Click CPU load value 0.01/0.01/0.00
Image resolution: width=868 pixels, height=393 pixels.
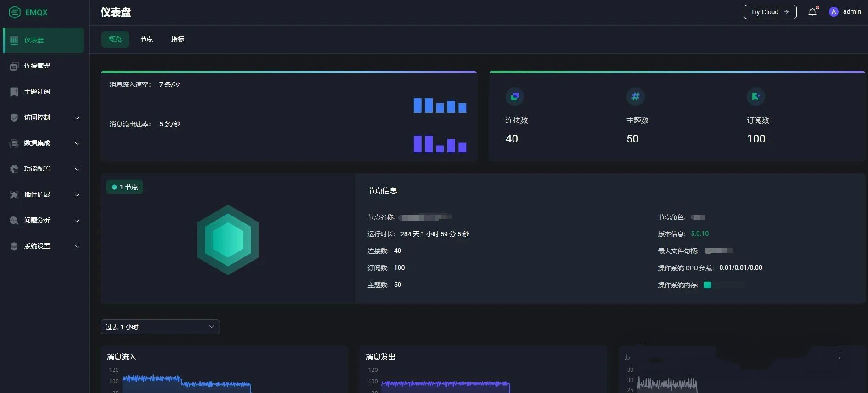[x=741, y=268]
